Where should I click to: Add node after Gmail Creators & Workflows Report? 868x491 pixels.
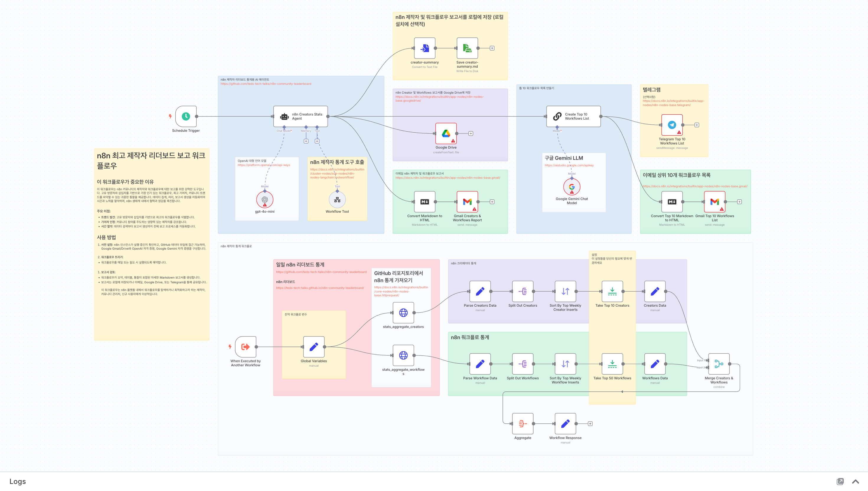(x=492, y=202)
